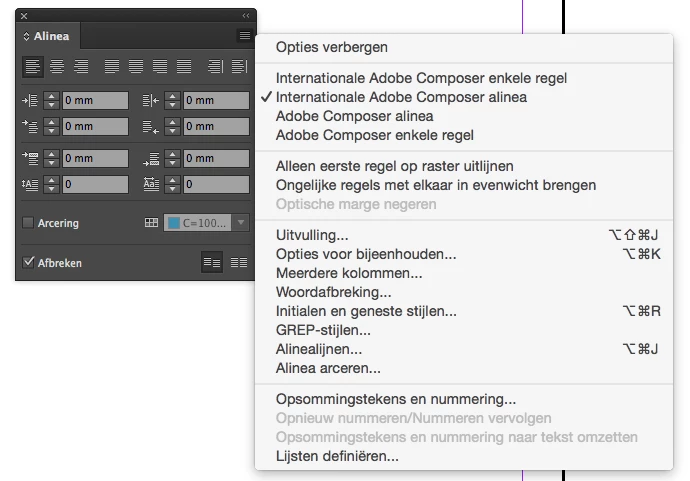Click the space before paragraph icon
Screen dimensions: 690x481
point(30,158)
